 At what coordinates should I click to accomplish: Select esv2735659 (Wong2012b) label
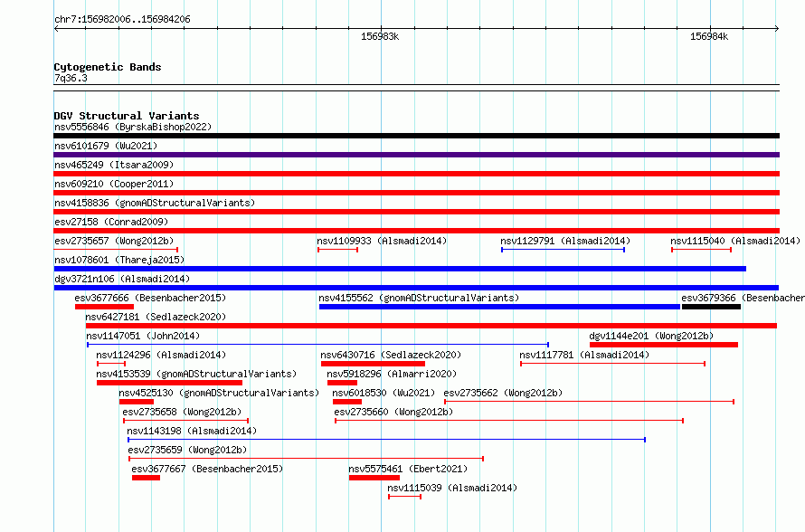pos(187,450)
